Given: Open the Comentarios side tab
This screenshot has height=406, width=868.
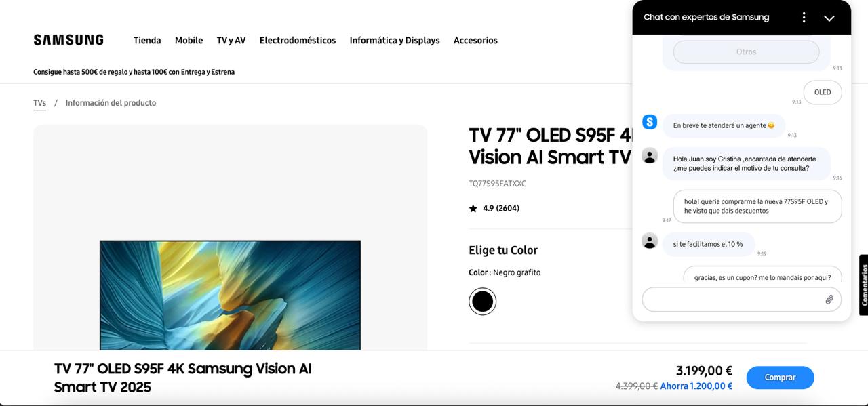Looking at the screenshot, I should pos(864,285).
